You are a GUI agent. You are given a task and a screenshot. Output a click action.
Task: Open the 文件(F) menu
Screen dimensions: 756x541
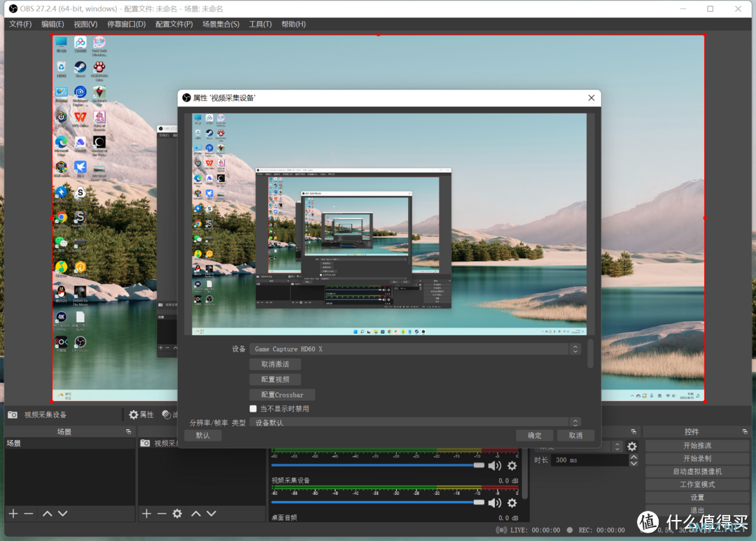[20, 24]
